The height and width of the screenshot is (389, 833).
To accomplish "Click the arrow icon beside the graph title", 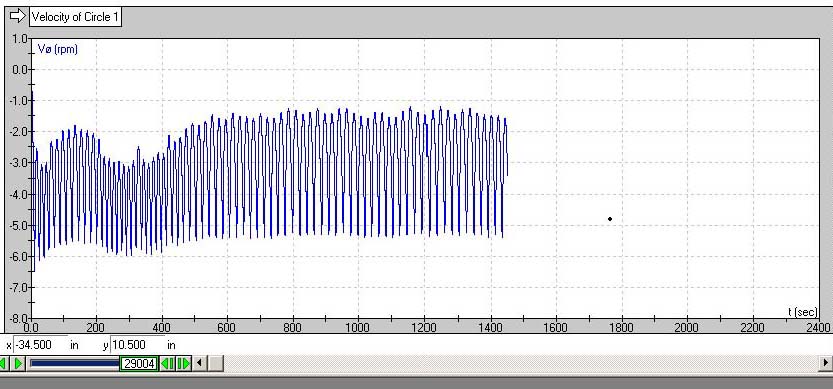I will coord(18,16).
